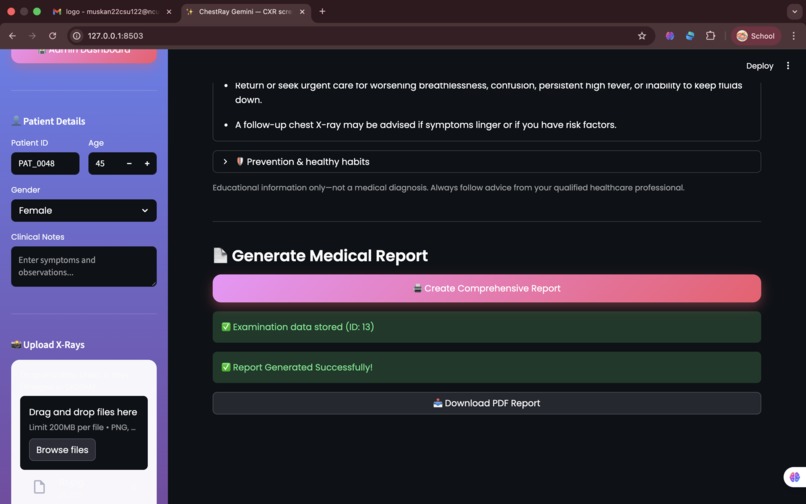Download the PDF report
Viewport: 806px width, 504px height.
coord(486,403)
